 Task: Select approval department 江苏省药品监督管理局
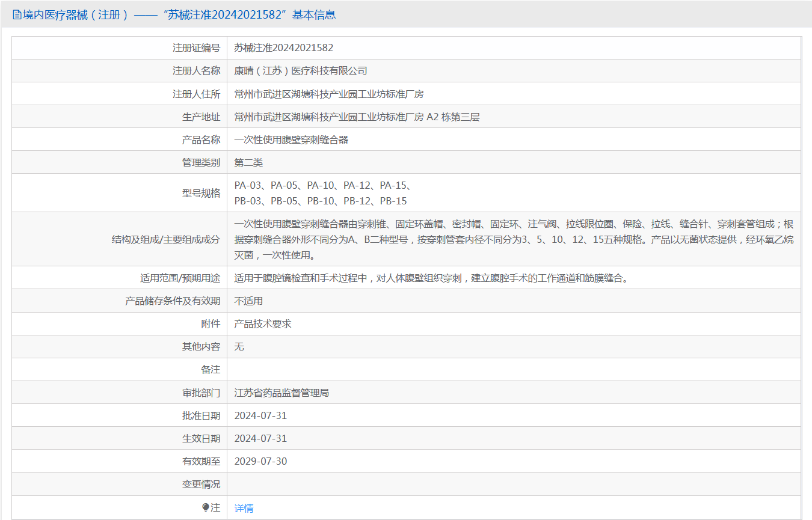click(281, 393)
